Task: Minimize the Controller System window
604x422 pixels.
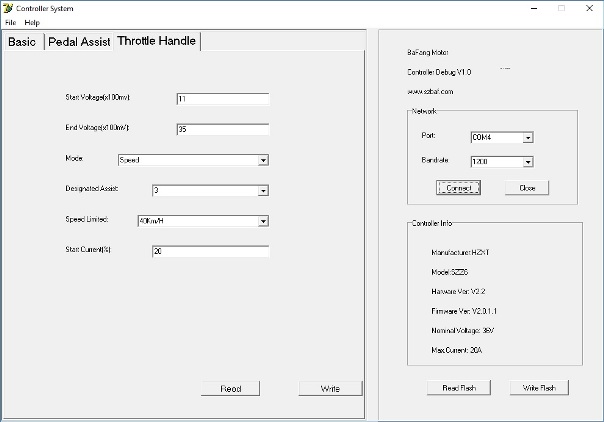Action: click(x=534, y=8)
